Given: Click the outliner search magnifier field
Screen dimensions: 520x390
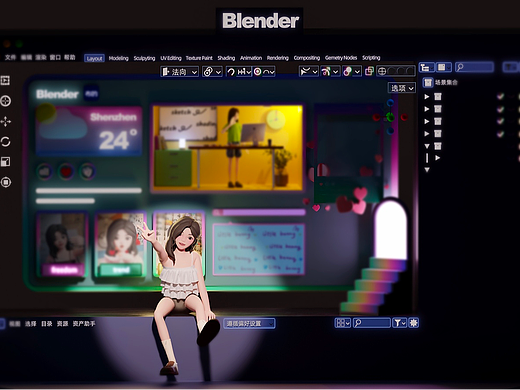Looking at the screenshot, I should click(x=474, y=67).
